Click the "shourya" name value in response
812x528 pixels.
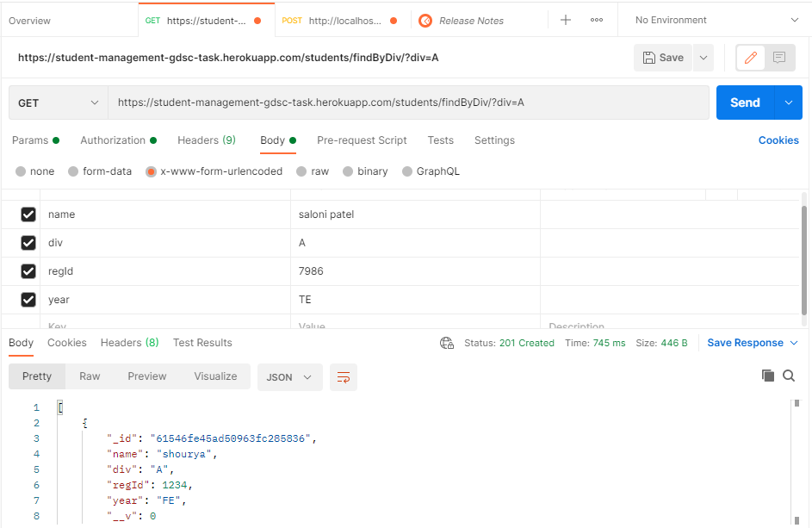183,454
